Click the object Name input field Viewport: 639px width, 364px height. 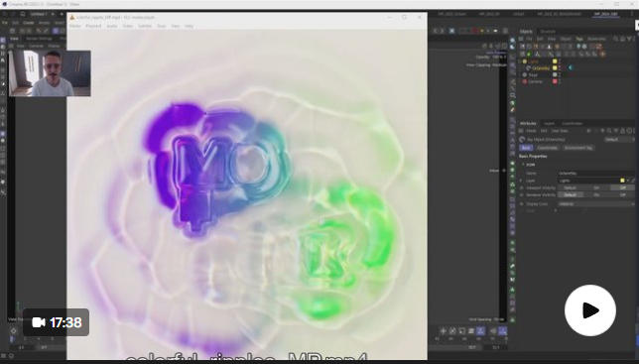coord(595,174)
